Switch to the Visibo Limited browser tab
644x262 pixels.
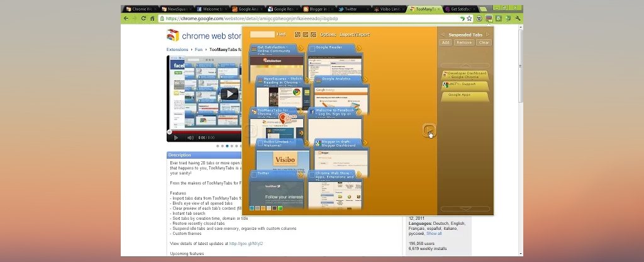pyautogui.click(x=387, y=9)
